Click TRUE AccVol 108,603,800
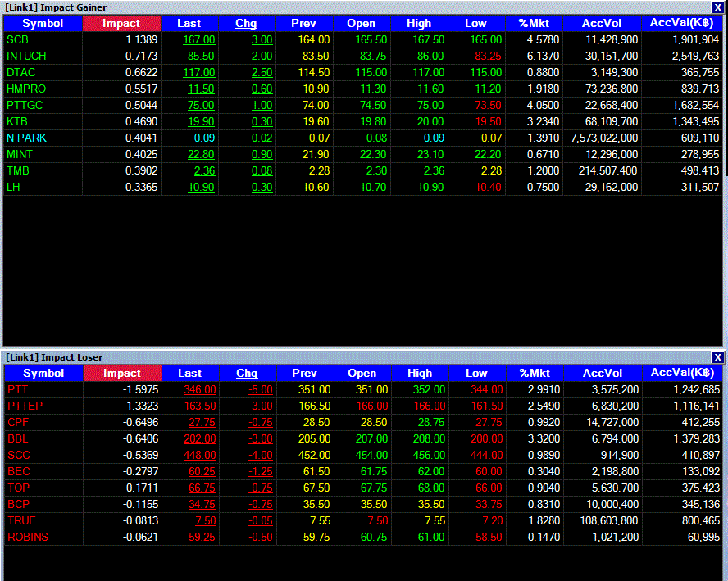This screenshot has height=581, width=728. (609, 520)
